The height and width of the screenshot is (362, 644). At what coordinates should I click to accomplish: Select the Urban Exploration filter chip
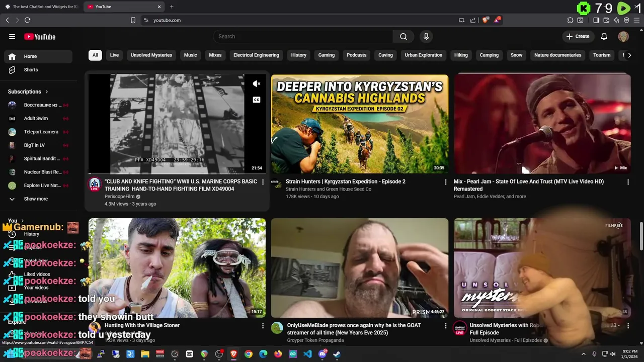[x=424, y=55]
